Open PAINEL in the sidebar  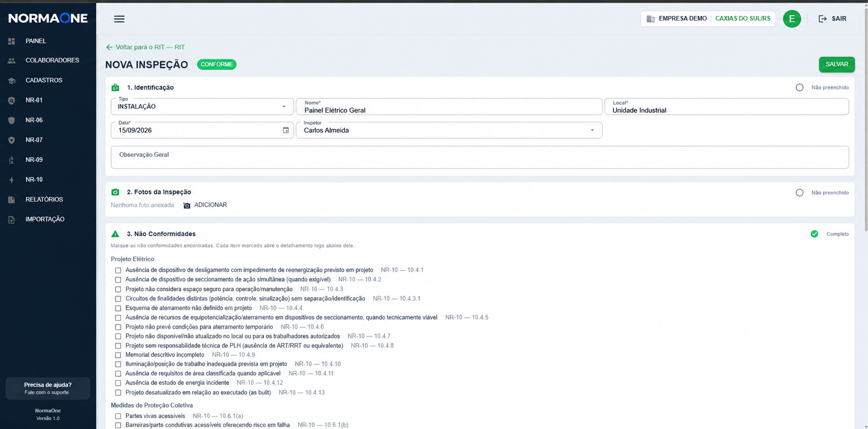pyautogui.click(x=36, y=41)
